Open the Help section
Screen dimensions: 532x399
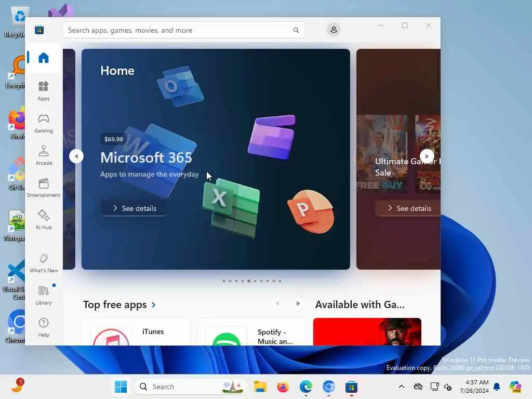44,327
